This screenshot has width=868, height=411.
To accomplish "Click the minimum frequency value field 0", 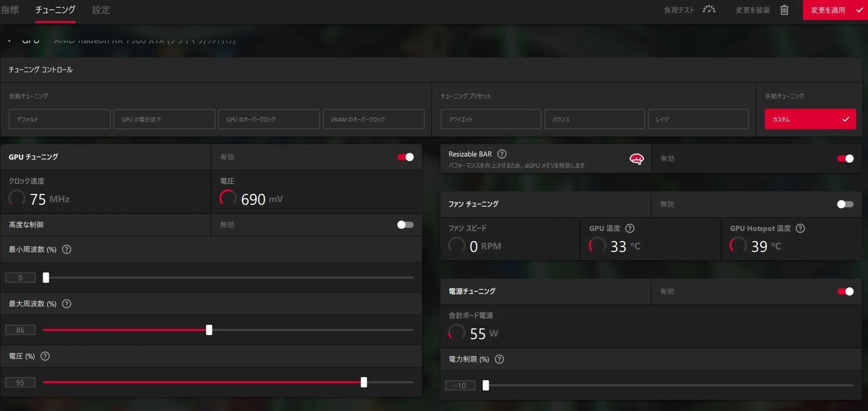I will click(21, 278).
